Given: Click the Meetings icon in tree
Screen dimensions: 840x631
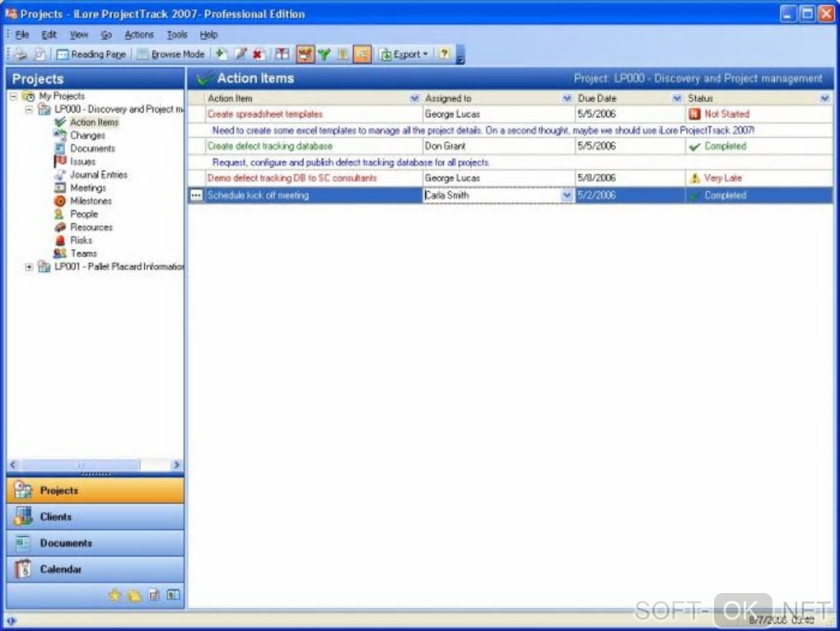Looking at the screenshot, I should (x=60, y=188).
